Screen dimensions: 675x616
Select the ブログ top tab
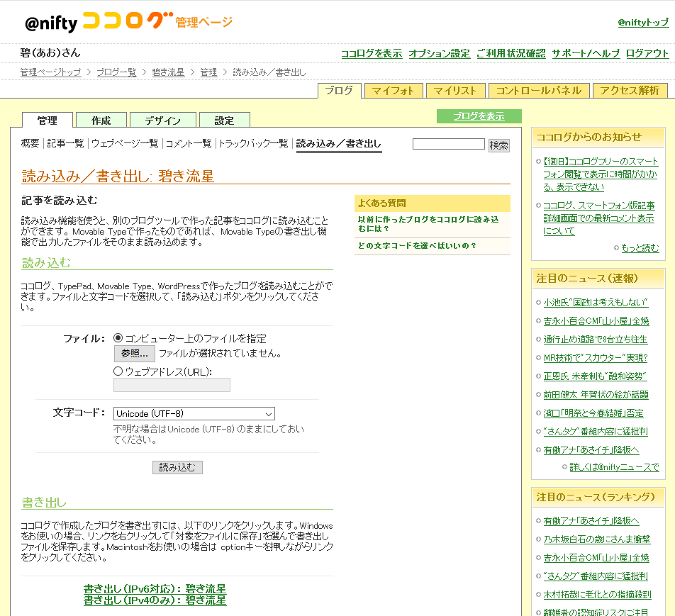339,91
